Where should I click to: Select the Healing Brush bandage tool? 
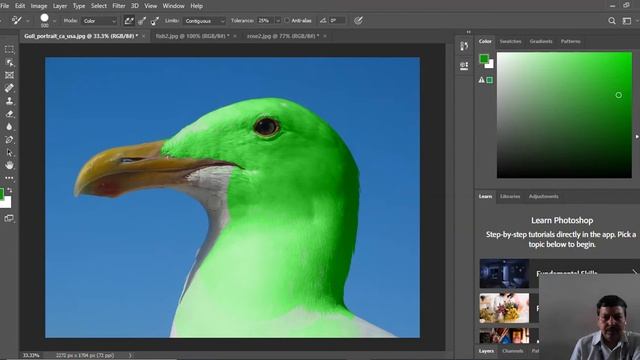click(x=9, y=88)
